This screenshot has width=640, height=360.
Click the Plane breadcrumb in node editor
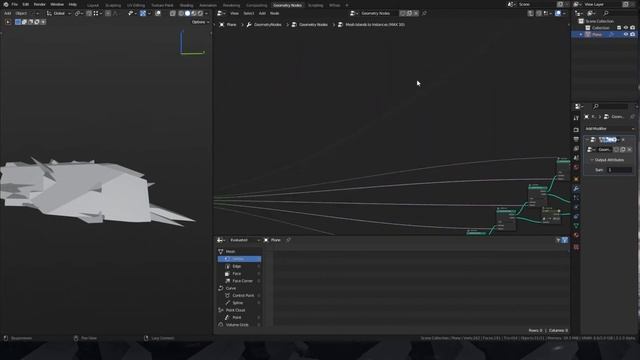click(x=228, y=24)
